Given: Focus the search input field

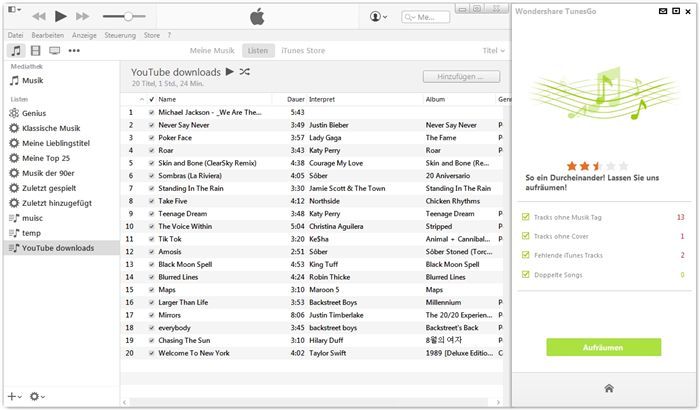Looking at the screenshot, I should click(425, 17).
